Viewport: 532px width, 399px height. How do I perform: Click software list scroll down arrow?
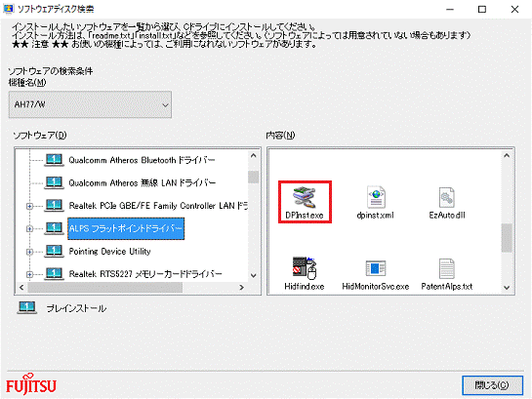point(254,275)
